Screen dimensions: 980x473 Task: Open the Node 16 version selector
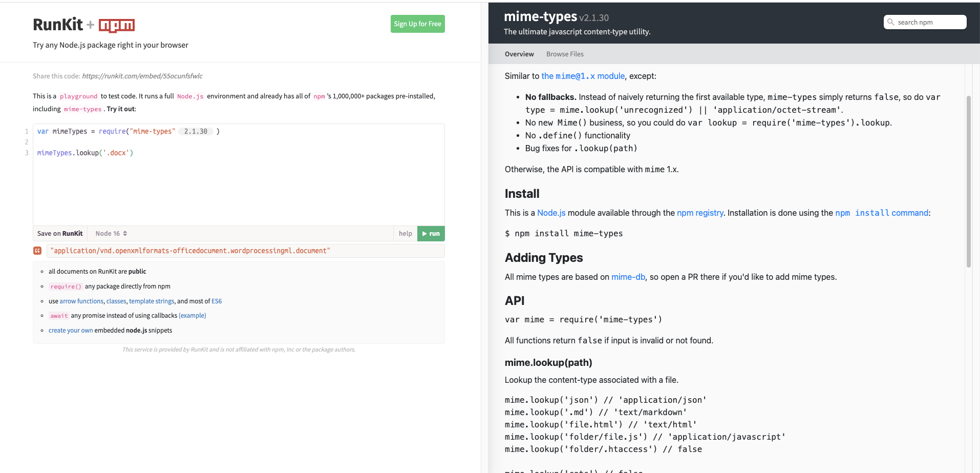[110, 233]
